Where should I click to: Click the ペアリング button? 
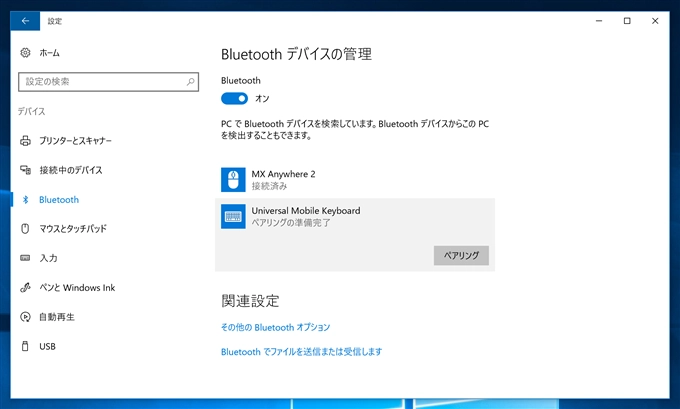click(461, 255)
